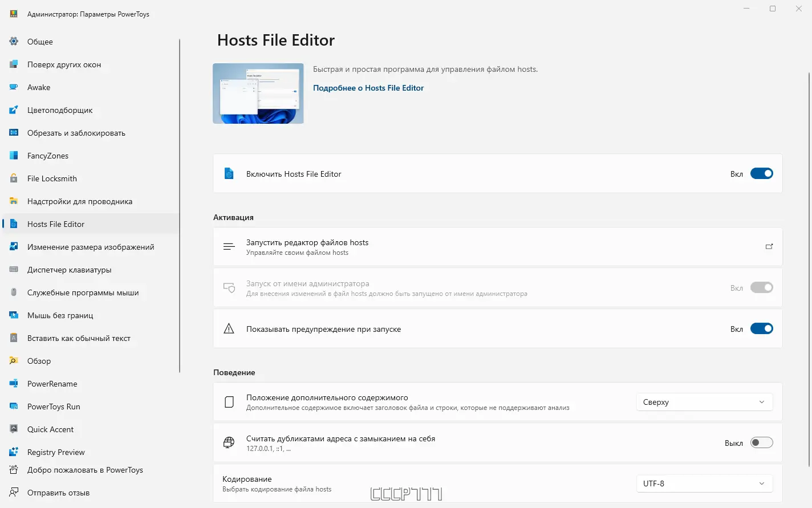Select Диспетчер клавиатуры in sidebar
This screenshot has width=812, height=508.
coord(91,269)
